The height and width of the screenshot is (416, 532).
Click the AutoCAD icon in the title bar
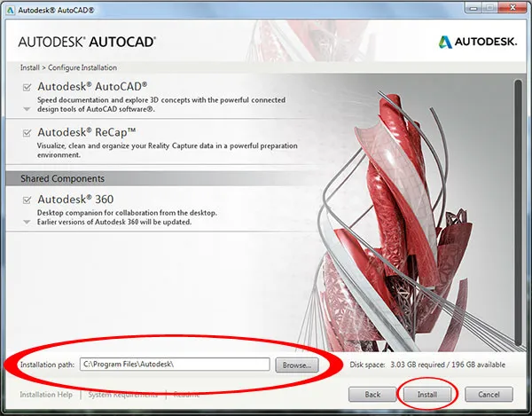[11, 10]
